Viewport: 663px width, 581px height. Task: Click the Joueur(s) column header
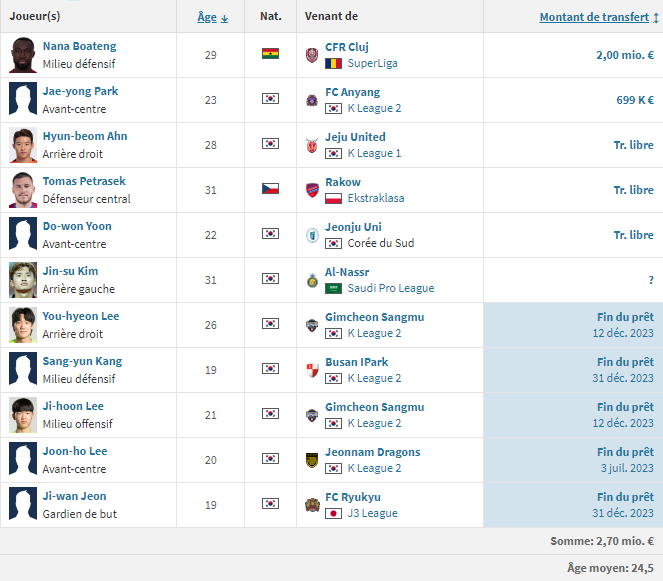point(35,17)
